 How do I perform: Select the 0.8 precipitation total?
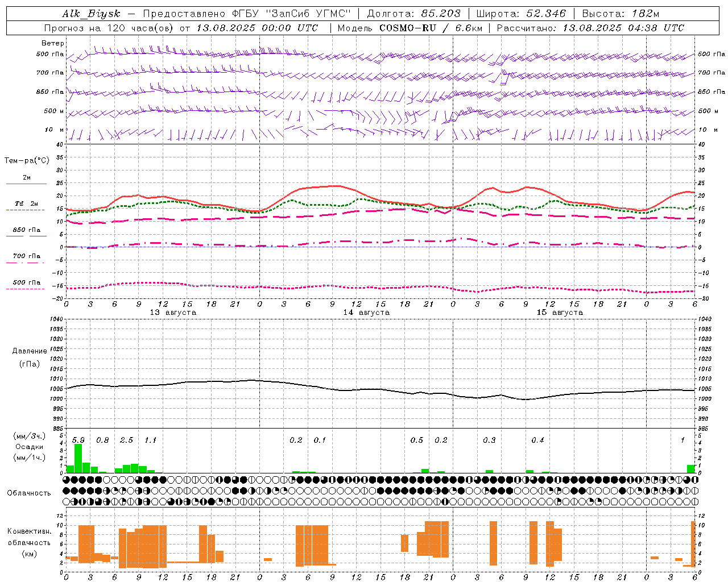[x=102, y=440]
